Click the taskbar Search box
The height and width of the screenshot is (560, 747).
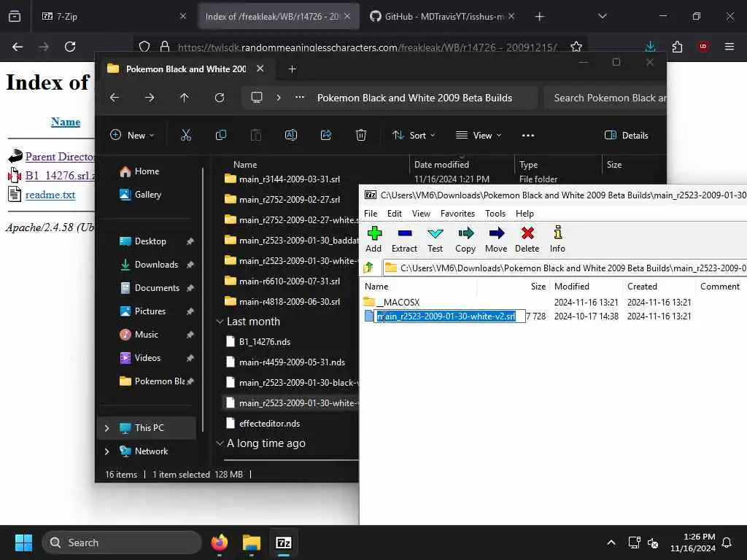point(122,542)
